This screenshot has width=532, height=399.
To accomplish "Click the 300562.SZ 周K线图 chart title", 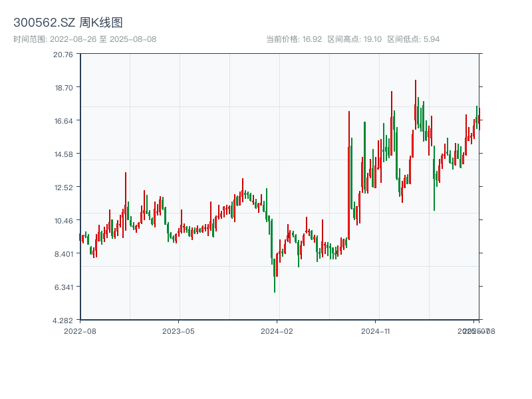I will pyautogui.click(x=68, y=23).
